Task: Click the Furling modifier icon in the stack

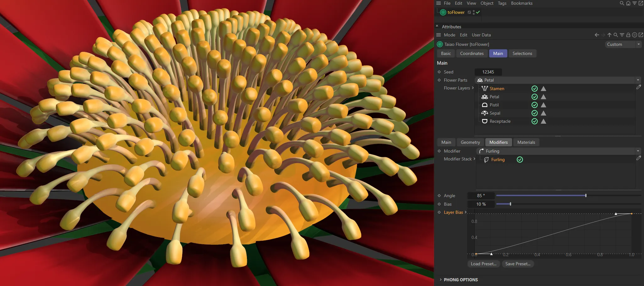Action: click(486, 159)
